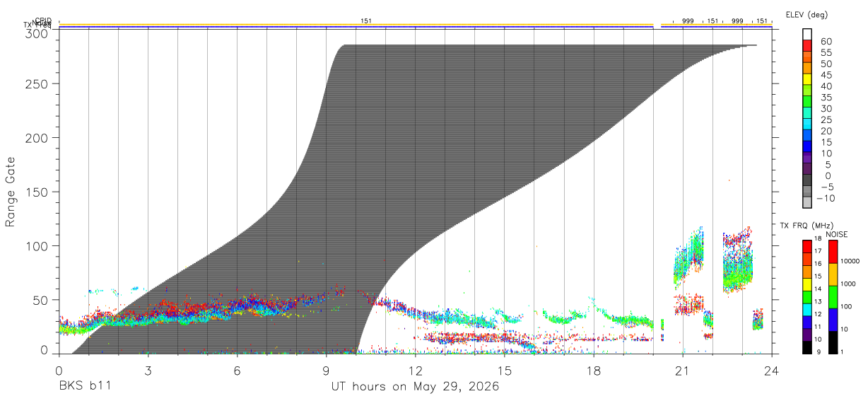This screenshot has width=868, height=401.
Task: Click the 'UT hours on May 29, 2026' axis title
Action: coord(415,387)
